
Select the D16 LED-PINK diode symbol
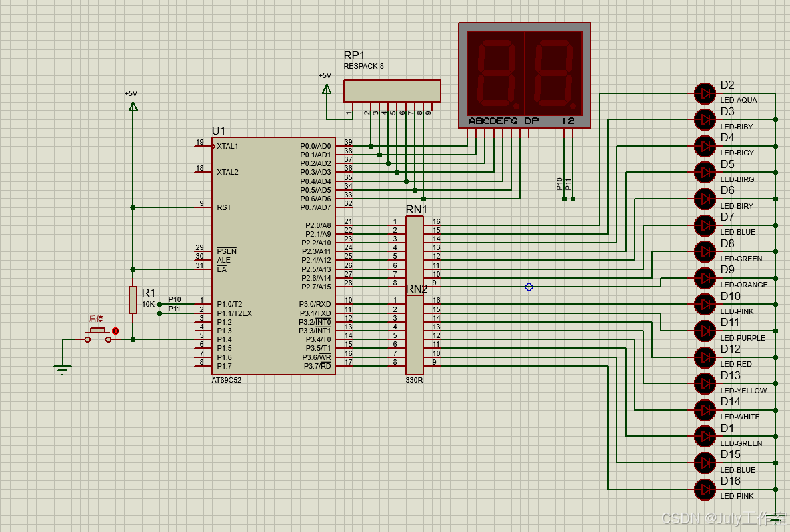[x=705, y=489]
